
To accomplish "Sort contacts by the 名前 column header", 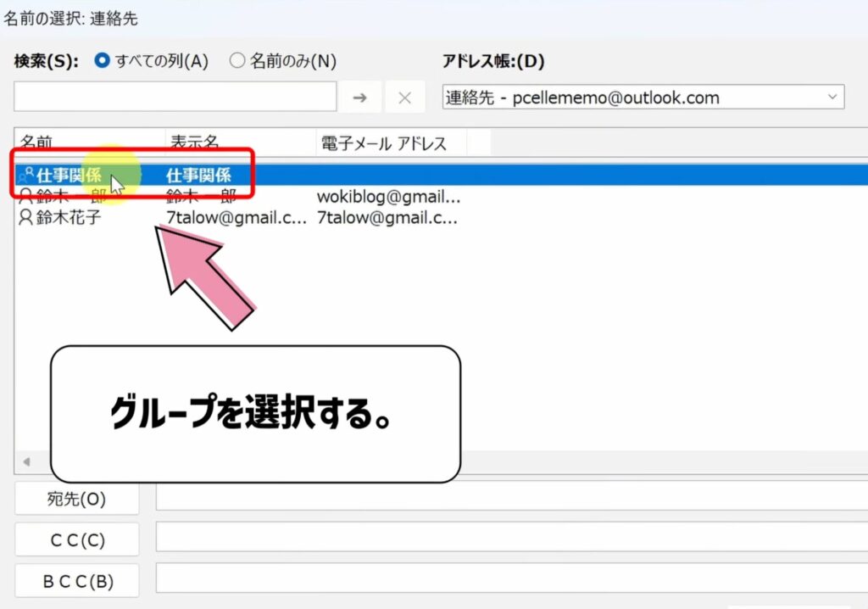I will tap(41, 142).
